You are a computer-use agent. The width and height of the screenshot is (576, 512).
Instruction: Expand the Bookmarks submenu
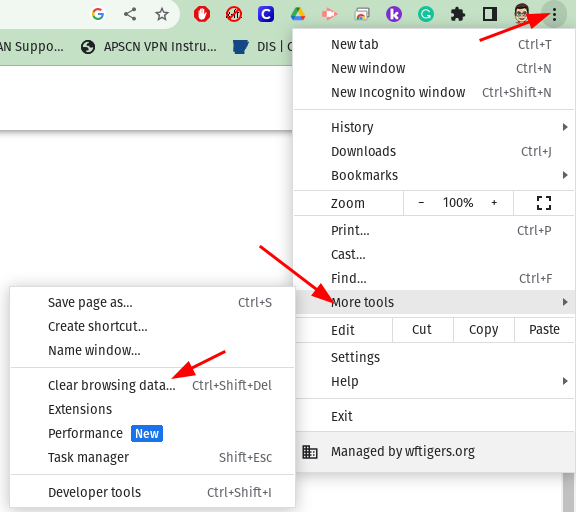pos(434,176)
